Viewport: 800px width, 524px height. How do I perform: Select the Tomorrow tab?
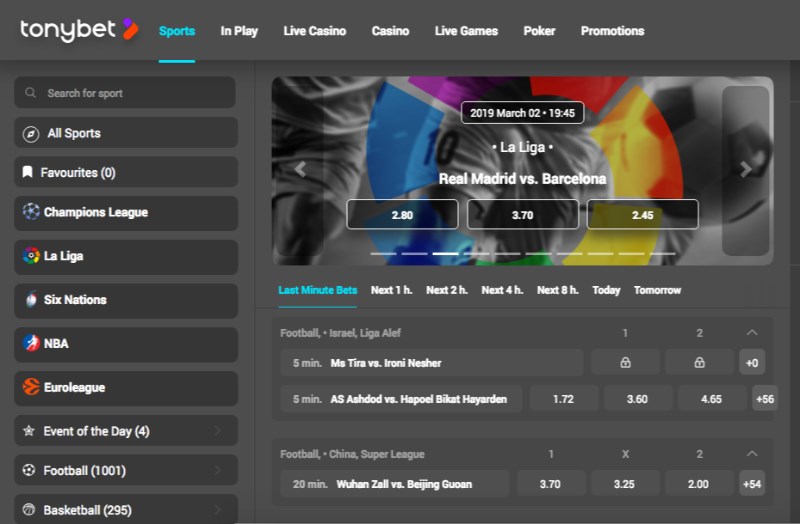tap(657, 290)
